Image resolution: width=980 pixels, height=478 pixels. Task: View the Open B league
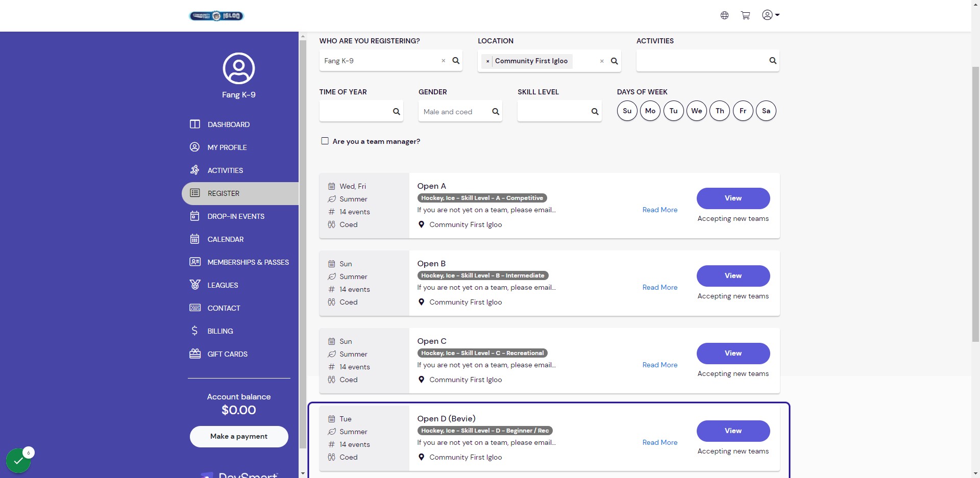733,276
